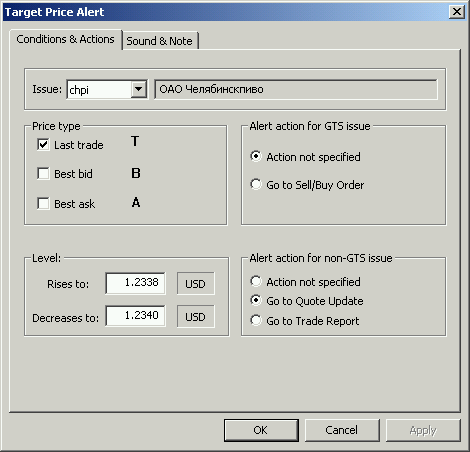Enable the Best ask checkbox
Screen dimensions: 470x452
[43, 203]
